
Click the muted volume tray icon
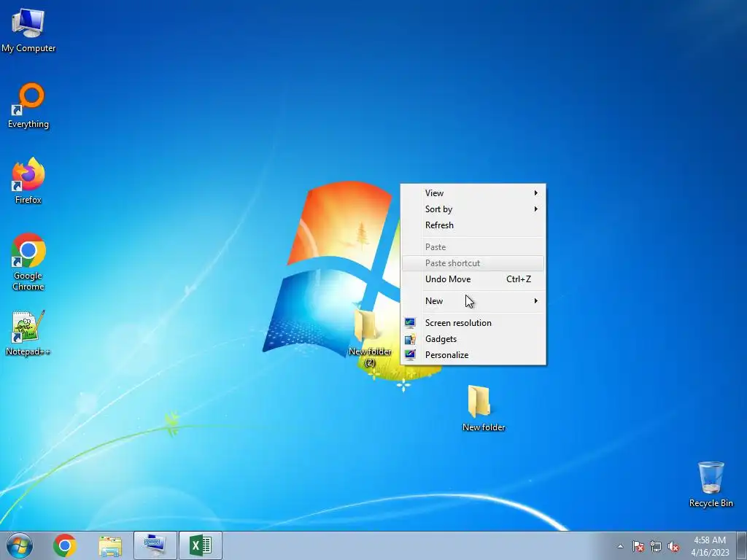(673, 546)
